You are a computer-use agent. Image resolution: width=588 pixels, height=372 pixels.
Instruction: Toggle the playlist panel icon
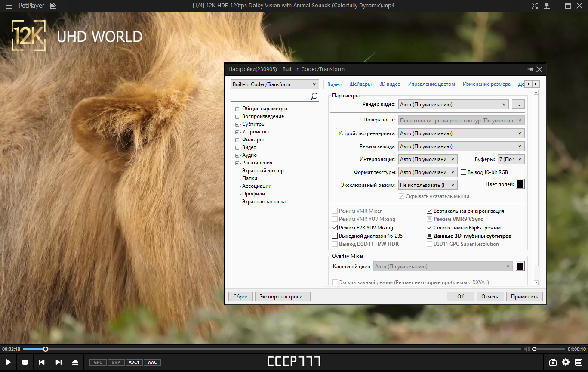(579, 362)
